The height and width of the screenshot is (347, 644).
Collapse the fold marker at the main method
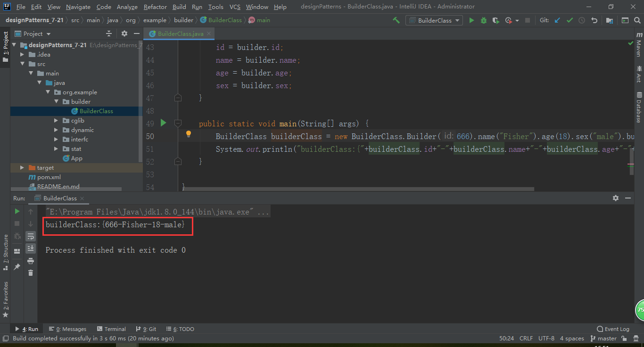click(x=178, y=123)
